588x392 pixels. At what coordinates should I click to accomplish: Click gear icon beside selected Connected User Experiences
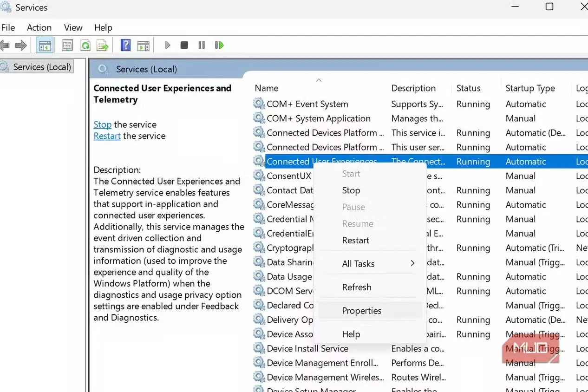(x=259, y=161)
